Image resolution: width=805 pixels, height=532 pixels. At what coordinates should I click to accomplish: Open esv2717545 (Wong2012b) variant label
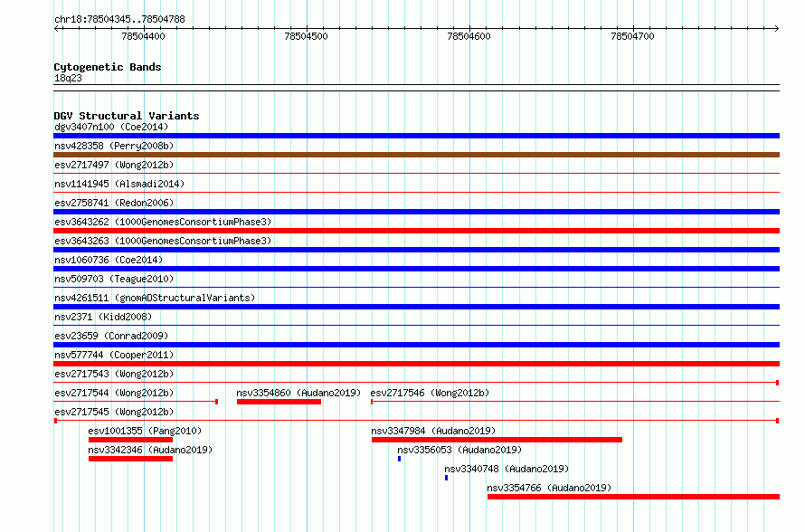coord(114,412)
